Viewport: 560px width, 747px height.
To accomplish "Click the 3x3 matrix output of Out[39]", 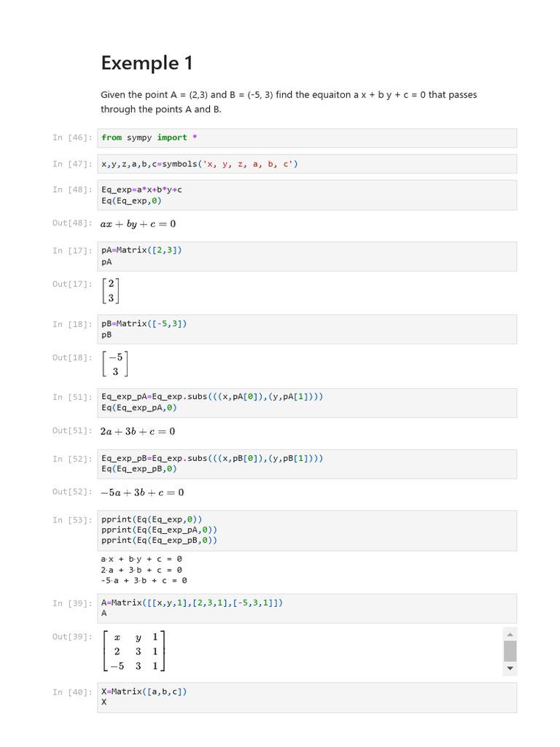I will pos(135,651).
